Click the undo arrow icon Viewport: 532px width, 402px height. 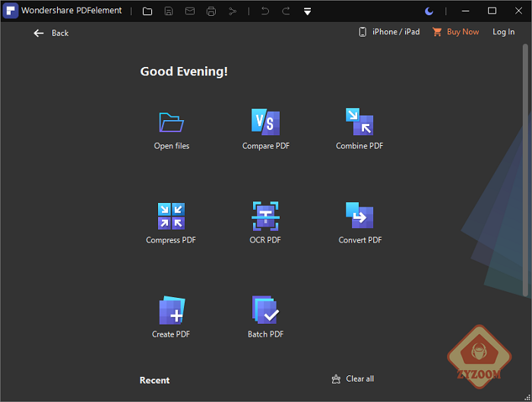click(x=265, y=11)
